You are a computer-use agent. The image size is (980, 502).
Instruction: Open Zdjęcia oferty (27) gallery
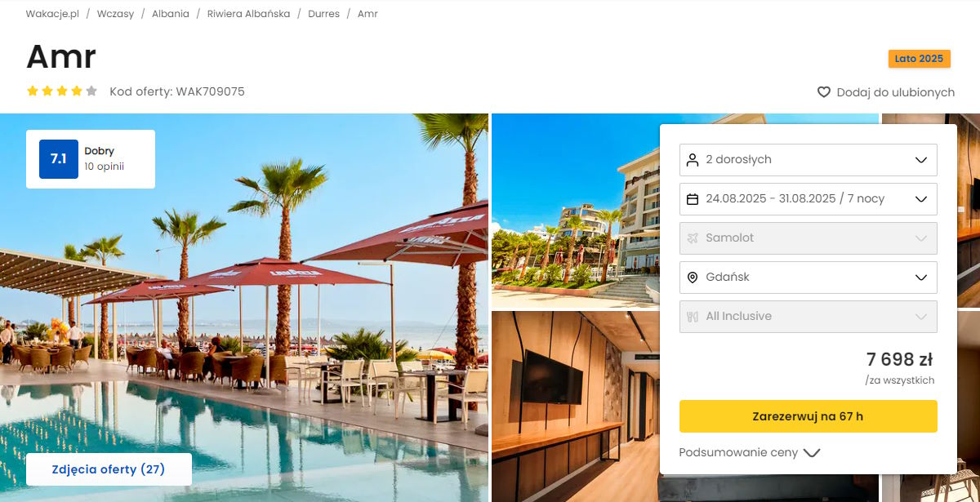pyautogui.click(x=109, y=469)
